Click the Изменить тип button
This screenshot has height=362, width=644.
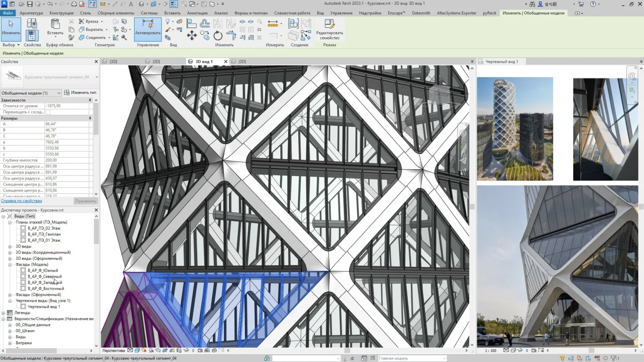coord(80,93)
